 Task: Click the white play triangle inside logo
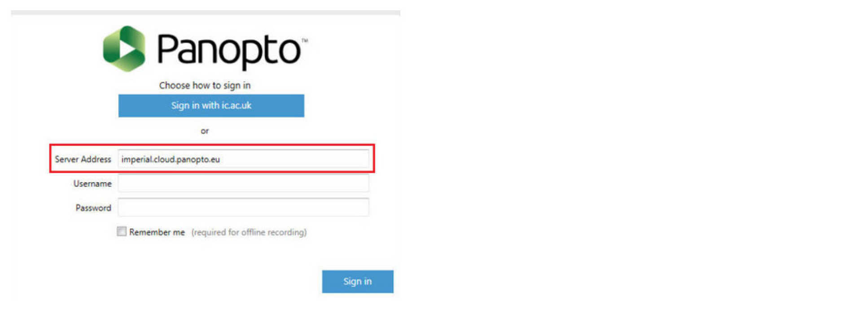click(x=126, y=48)
